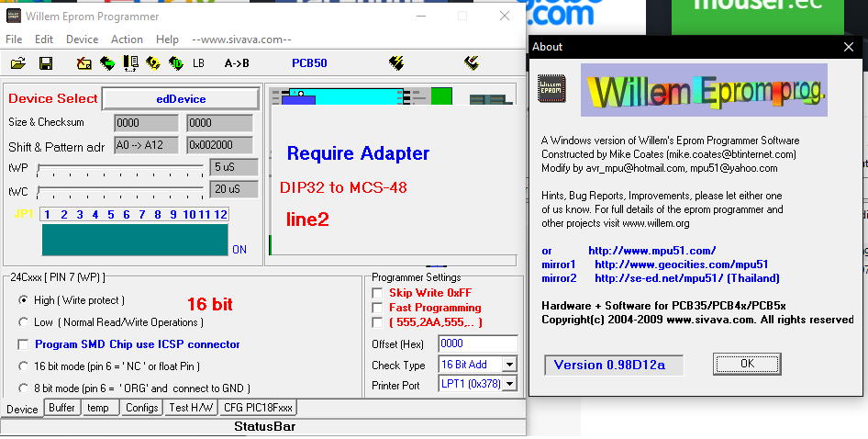868x439 pixels.
Task: Select Low (Normal Read/Write Operations) option
Action: (x=23, y=322)
